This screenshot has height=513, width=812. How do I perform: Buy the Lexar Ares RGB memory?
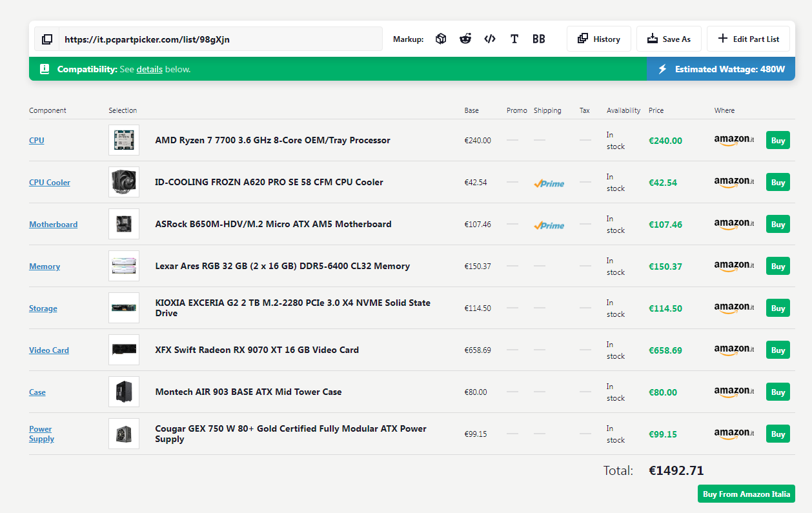click(778, 266)
